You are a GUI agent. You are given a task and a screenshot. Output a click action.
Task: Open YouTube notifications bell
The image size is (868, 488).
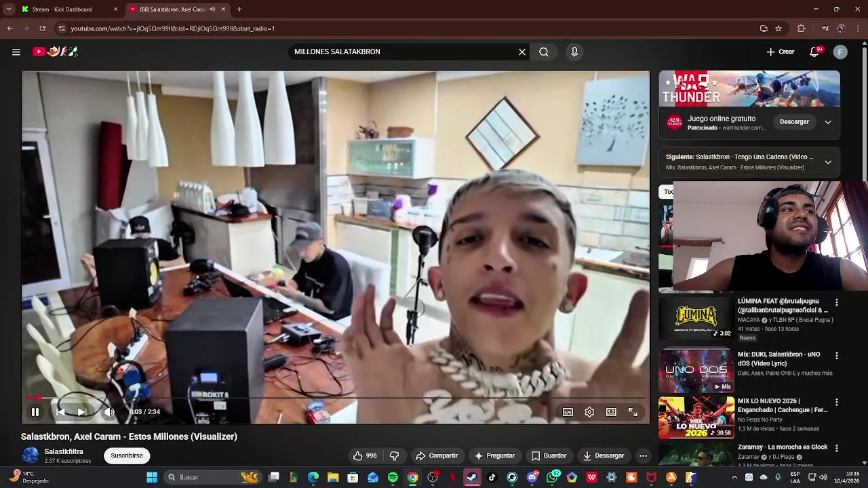(816, 52)
